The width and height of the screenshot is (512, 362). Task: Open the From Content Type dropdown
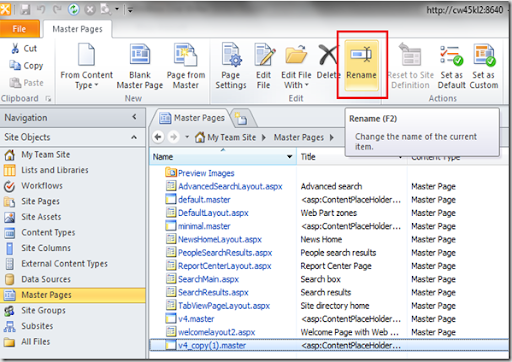87,66
